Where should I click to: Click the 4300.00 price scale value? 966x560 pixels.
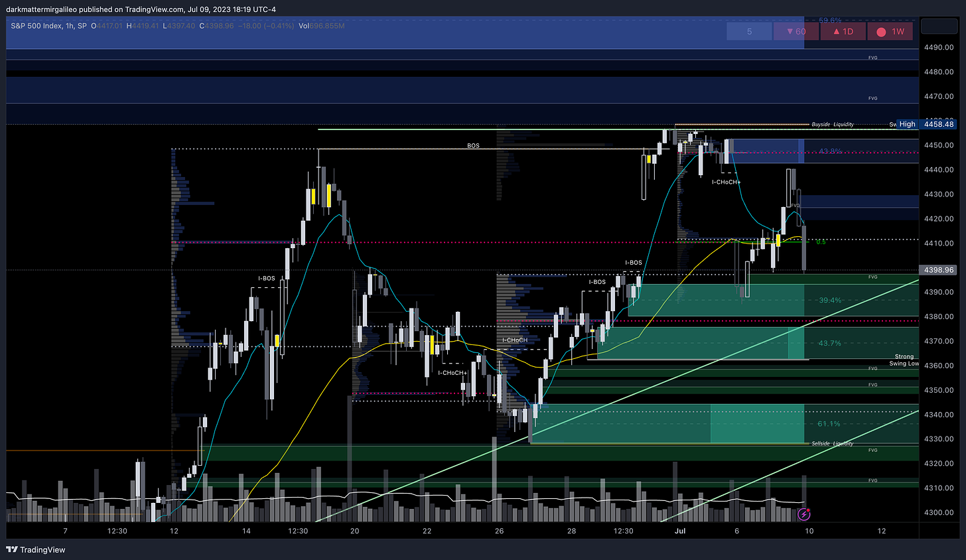pos(939,513)
